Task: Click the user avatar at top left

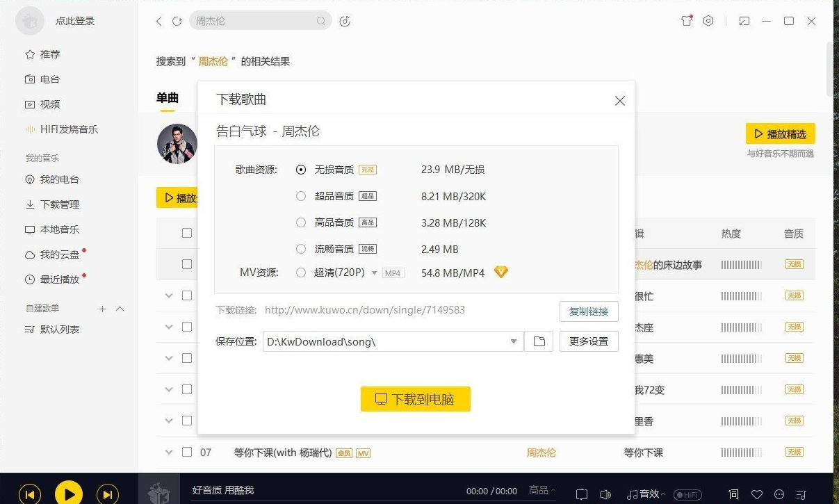Action: point(30,22)
